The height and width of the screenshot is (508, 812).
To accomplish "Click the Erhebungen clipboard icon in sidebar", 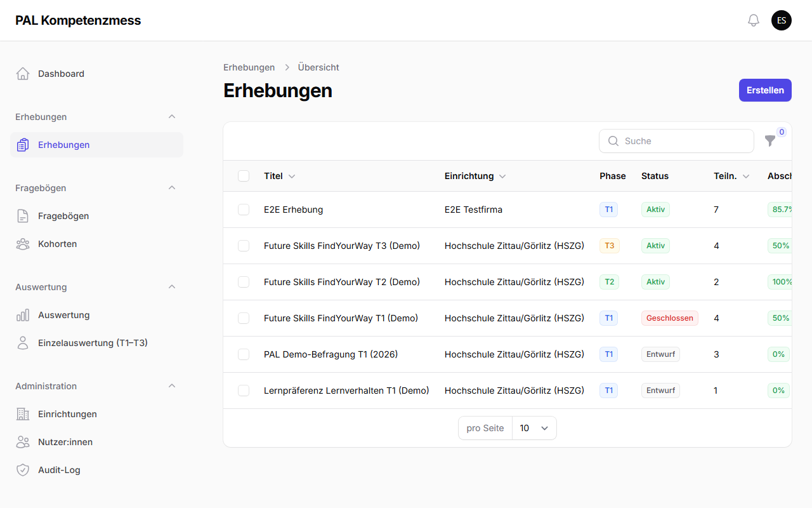I will tap(23, 145).
